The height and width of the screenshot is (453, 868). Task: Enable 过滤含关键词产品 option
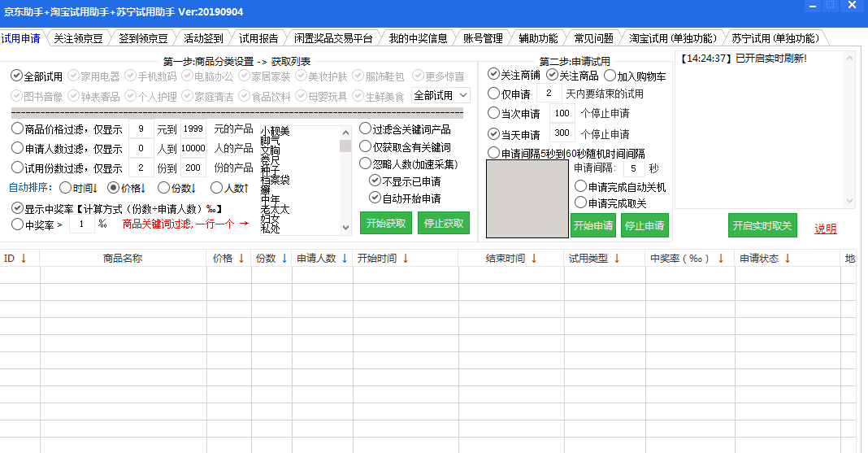tap(405, 129)
